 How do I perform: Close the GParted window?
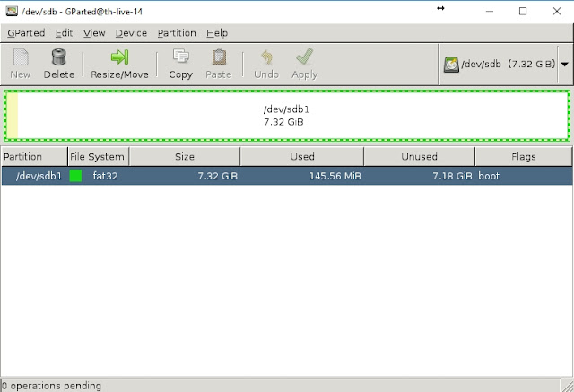557,12
